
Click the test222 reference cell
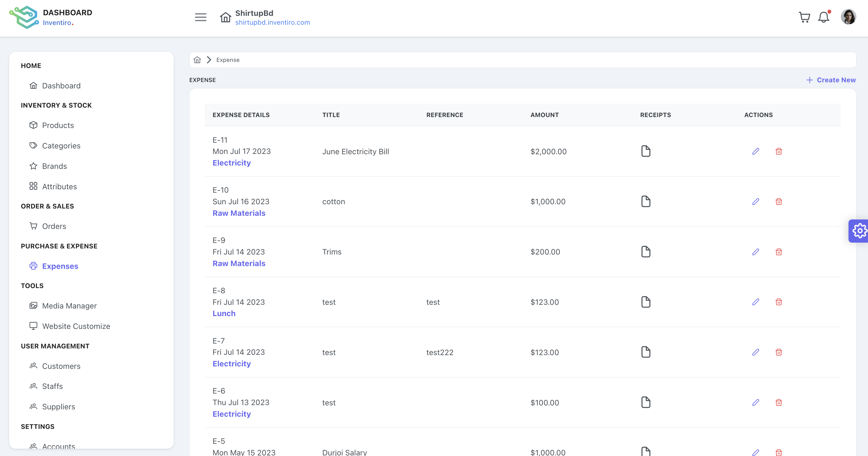[440, 353]
